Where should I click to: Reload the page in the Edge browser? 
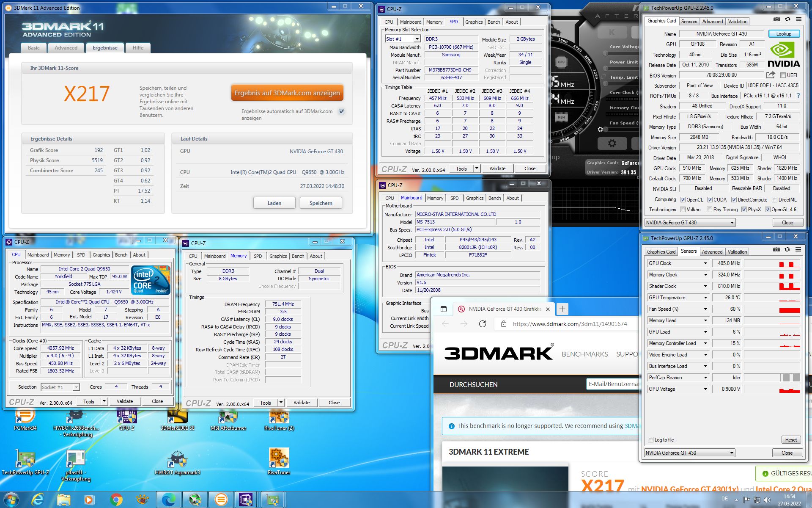tap(483, 324)
